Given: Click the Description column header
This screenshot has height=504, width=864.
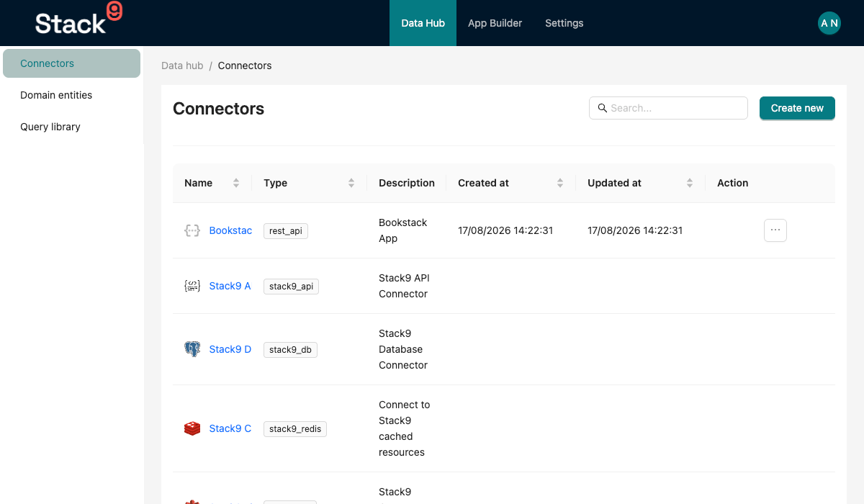Looking at the screenshot, I should [x=407, y=183].
